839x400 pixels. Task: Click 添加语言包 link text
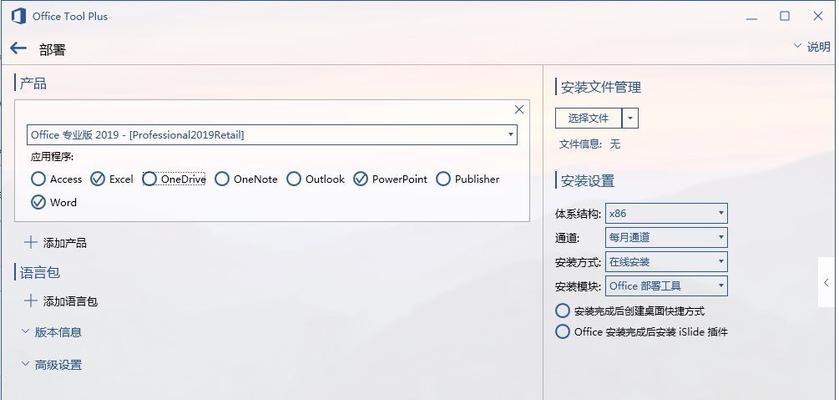click(70, 301)
